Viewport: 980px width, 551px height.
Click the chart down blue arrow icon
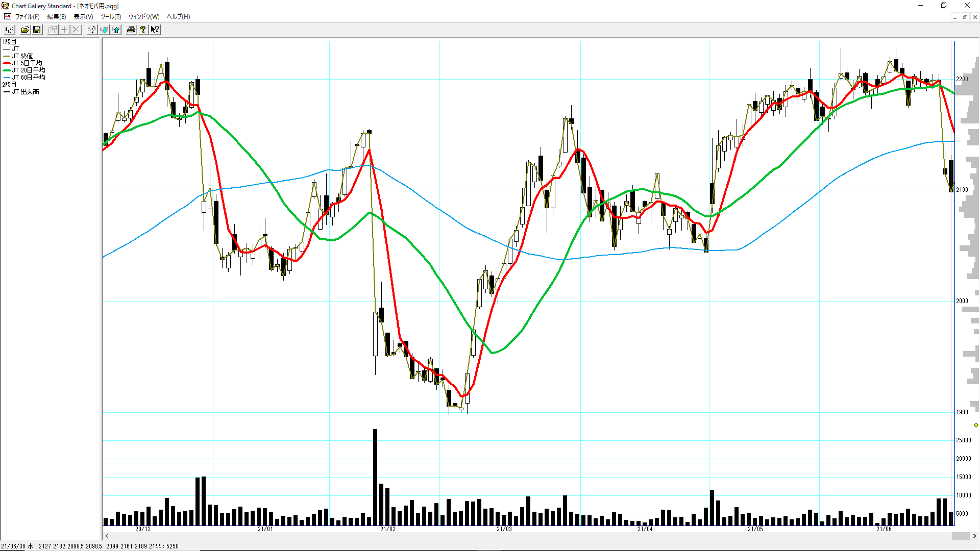coord(104,30)
